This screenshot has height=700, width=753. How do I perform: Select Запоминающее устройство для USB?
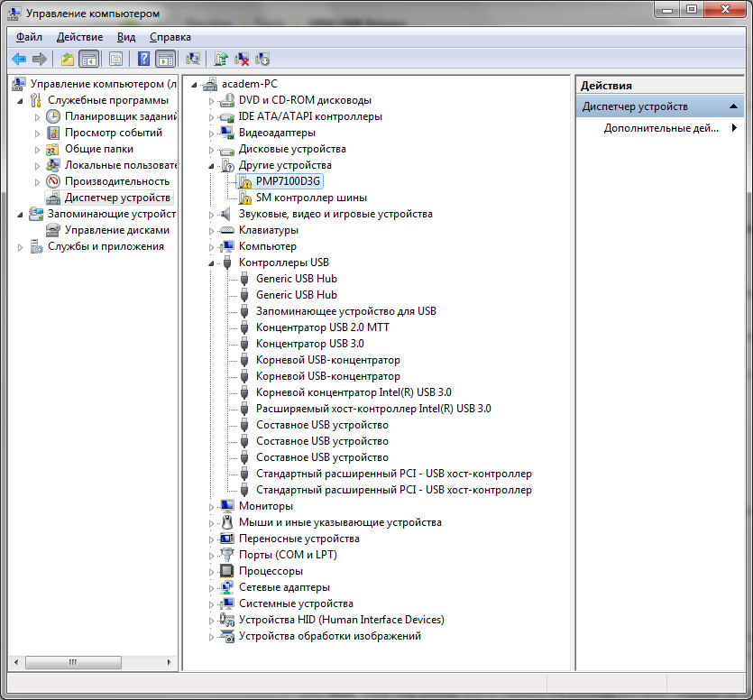345,311
